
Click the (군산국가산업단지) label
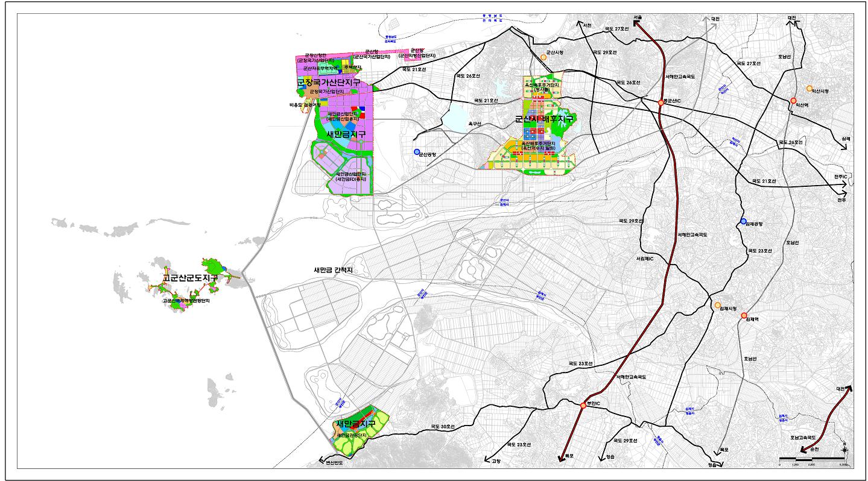tap(372, 56)
